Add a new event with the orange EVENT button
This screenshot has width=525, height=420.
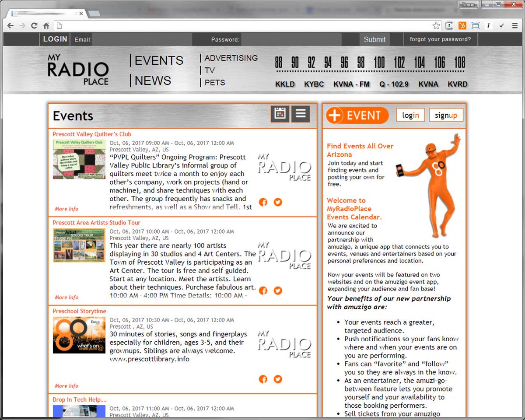(357, 115)
